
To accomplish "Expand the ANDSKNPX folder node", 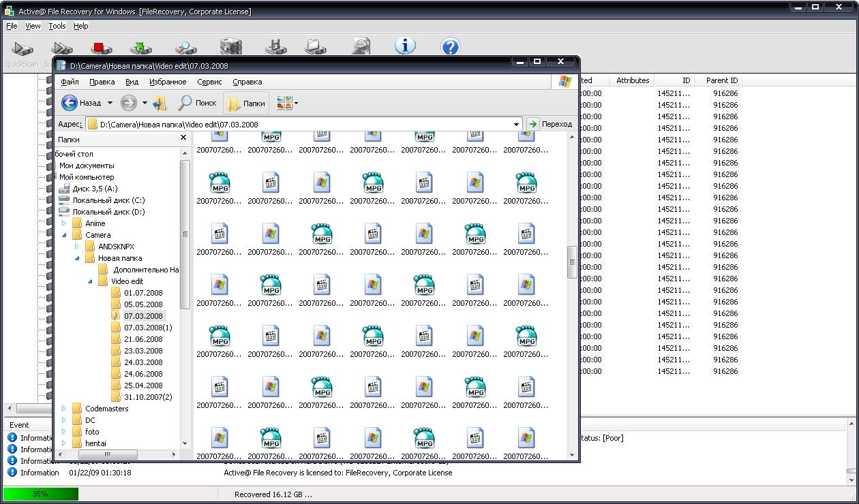I will pyautogui.click(x=76, y=247).
